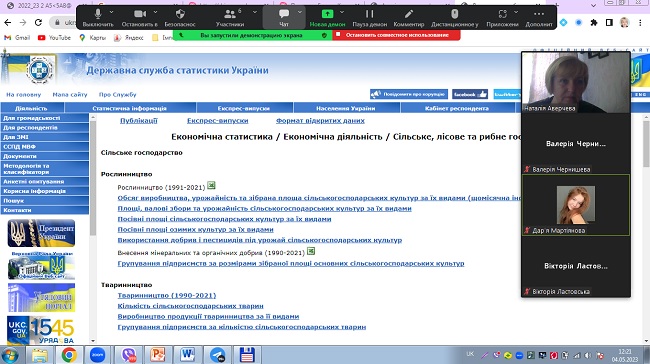650x364 pixels.
Task: Select Пошук sidebar item
Action: click(45, 201)
